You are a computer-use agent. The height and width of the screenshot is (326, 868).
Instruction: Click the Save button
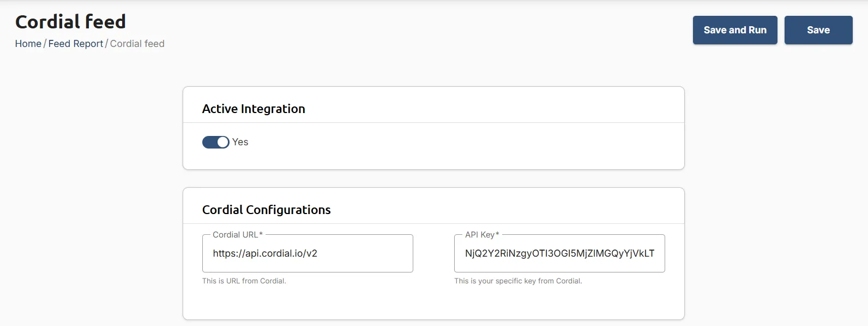(818, 30)
